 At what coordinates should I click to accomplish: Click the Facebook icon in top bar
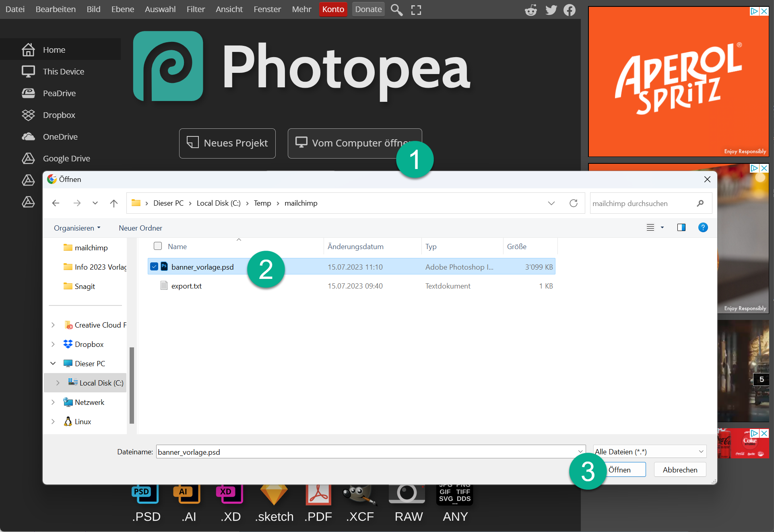(569, 10)
